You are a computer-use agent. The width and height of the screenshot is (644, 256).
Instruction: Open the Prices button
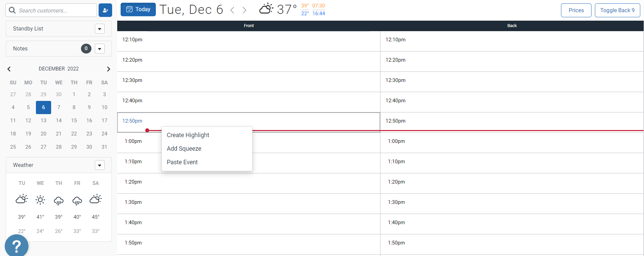click(x=576, y=10)
